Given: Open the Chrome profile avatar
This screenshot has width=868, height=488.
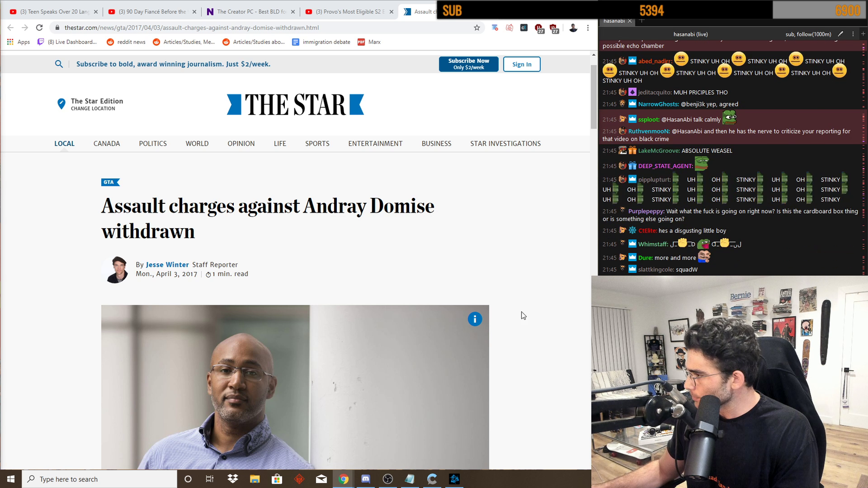Looking at the screenshot, I should (x=573, y=28).
